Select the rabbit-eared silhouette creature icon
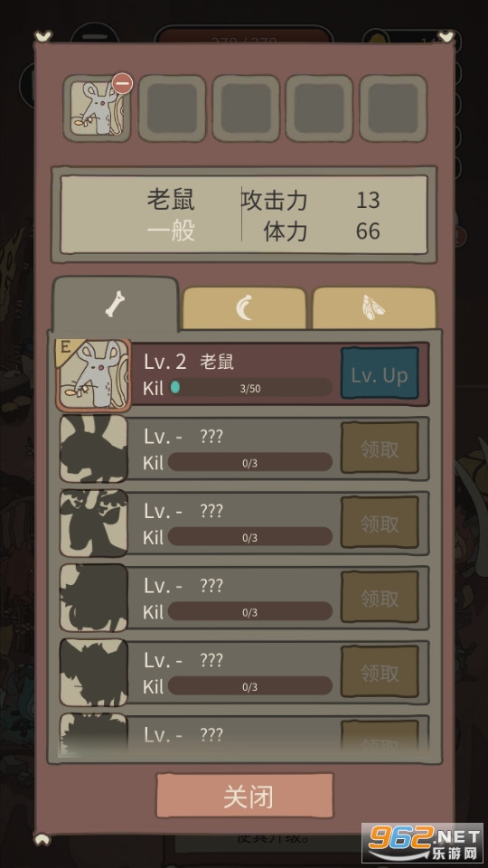 [93, 448]
